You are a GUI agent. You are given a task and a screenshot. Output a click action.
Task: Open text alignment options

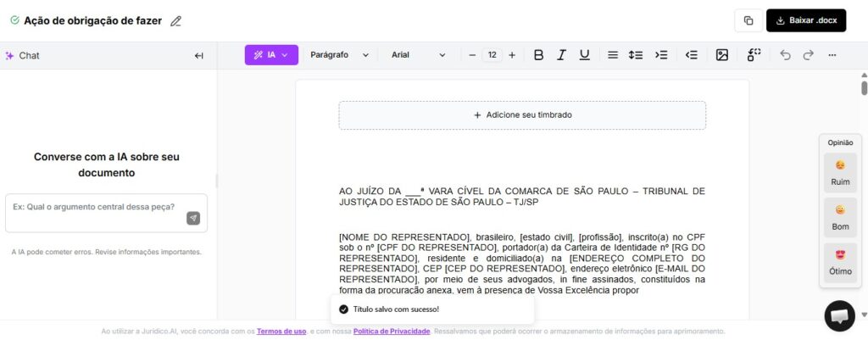pos(613,55)
